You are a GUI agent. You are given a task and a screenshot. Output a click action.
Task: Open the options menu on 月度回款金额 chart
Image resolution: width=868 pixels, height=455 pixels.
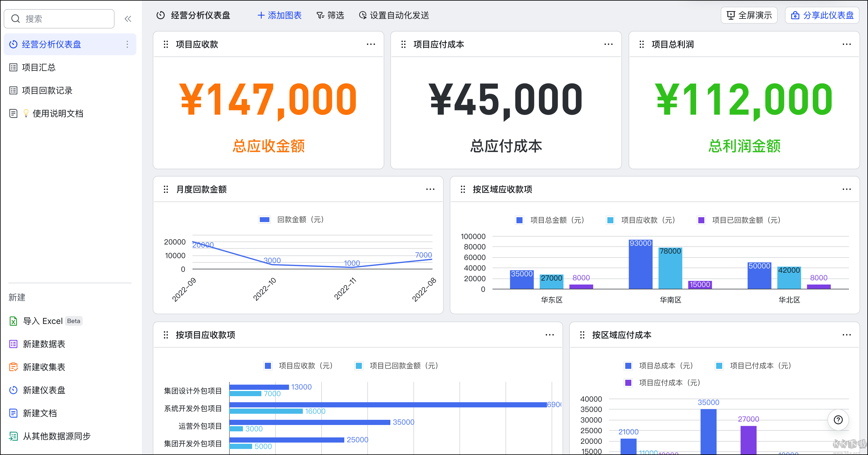(x=430, y=189)
